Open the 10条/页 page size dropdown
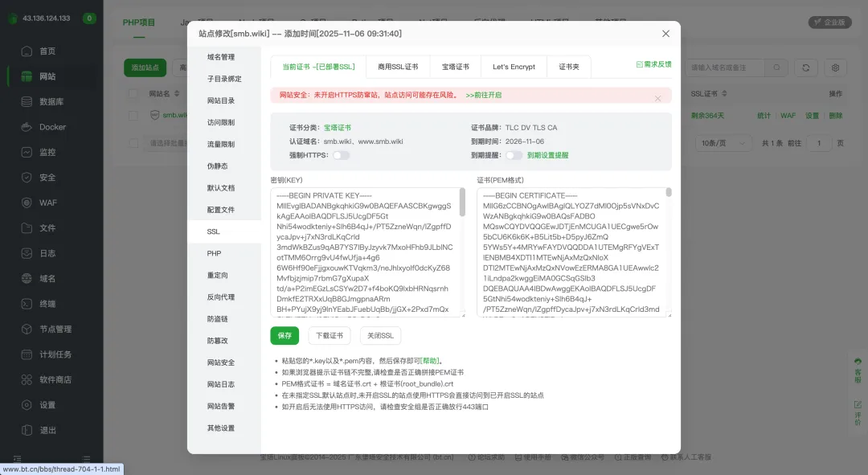The image size is (868, 475). click(719, 143)
